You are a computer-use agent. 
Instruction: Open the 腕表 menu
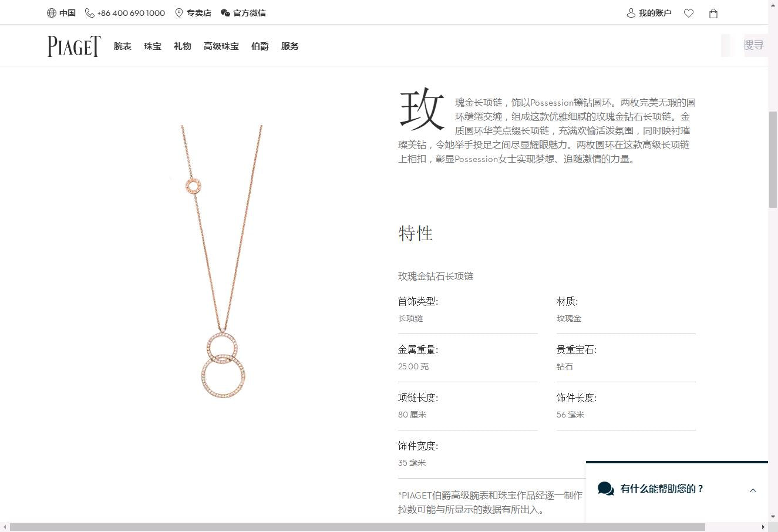123,46
